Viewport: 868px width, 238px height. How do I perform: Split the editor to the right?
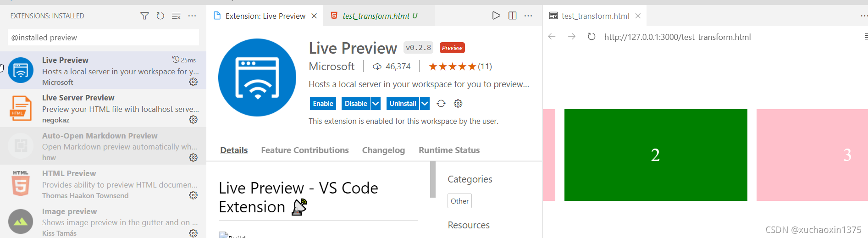click(x=513, y=16)
